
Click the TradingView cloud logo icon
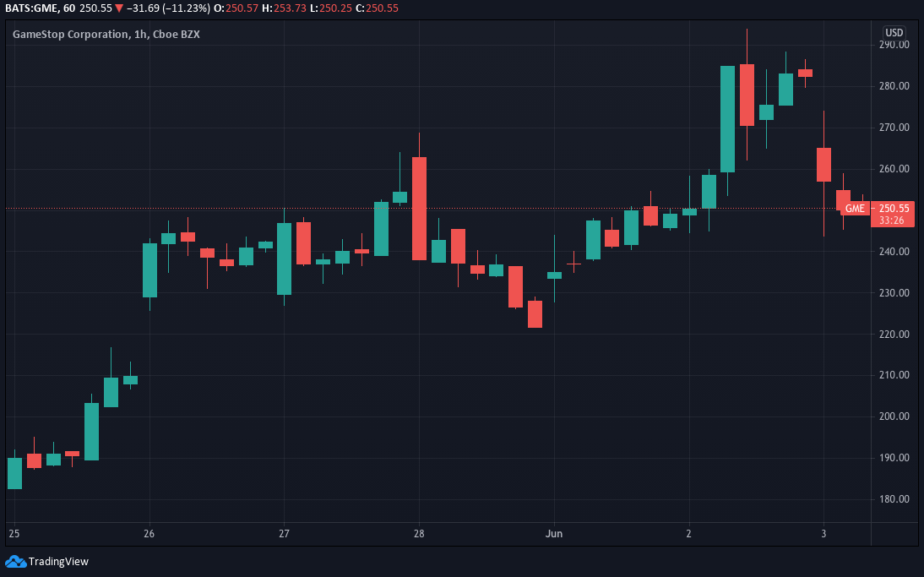(x=16, y=562)
